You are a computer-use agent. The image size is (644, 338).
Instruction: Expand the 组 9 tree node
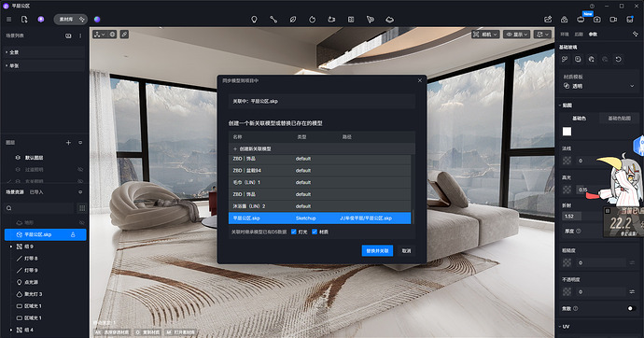[11, 246]
